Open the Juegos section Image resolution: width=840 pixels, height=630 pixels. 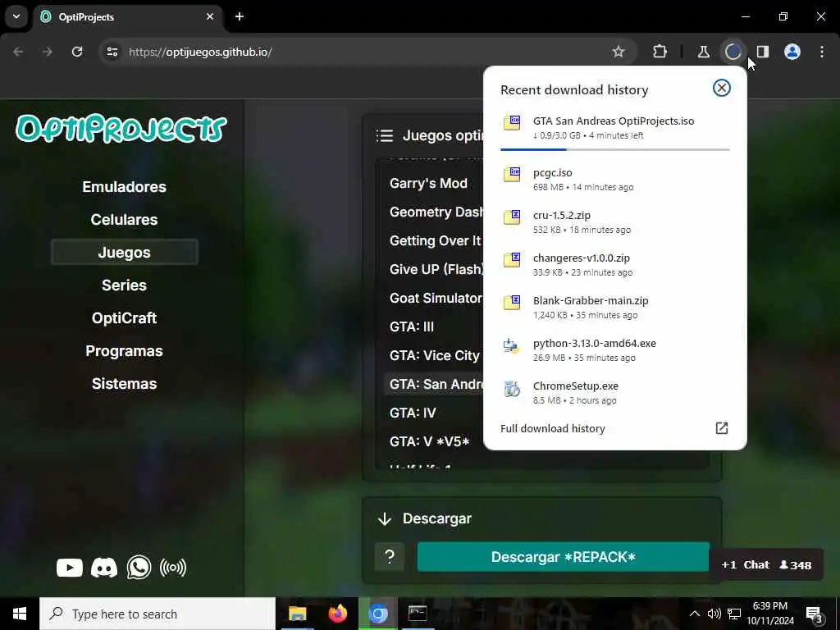[125, 253]
